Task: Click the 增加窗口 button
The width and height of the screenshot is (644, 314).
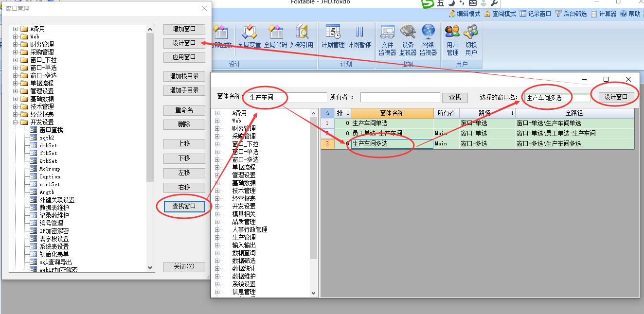Action: (184, 29)
